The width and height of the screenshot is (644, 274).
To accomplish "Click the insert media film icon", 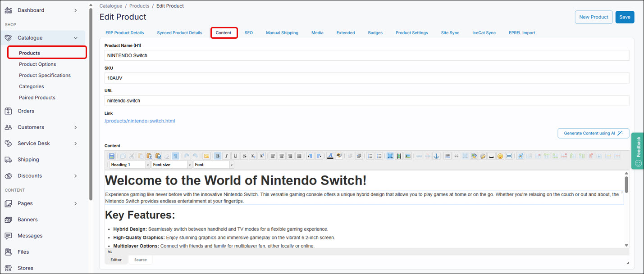I will [398, 156].
